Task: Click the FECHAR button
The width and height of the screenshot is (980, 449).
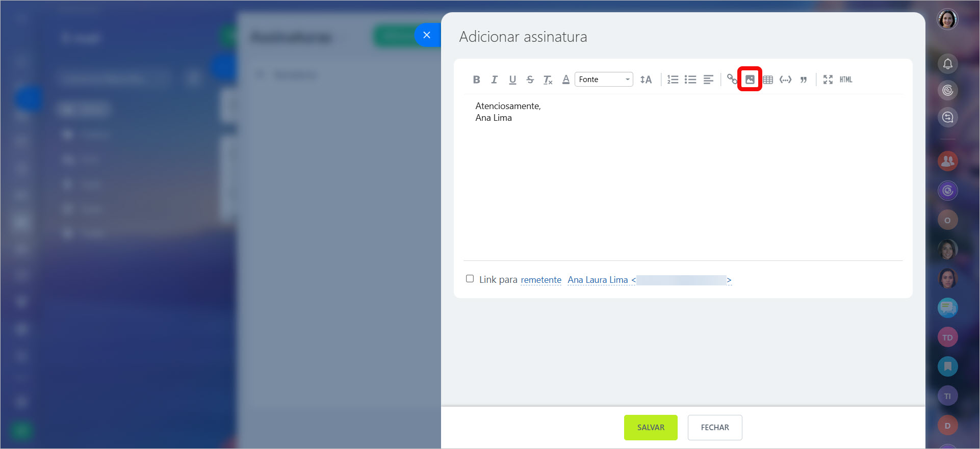Action: point(715,428)
